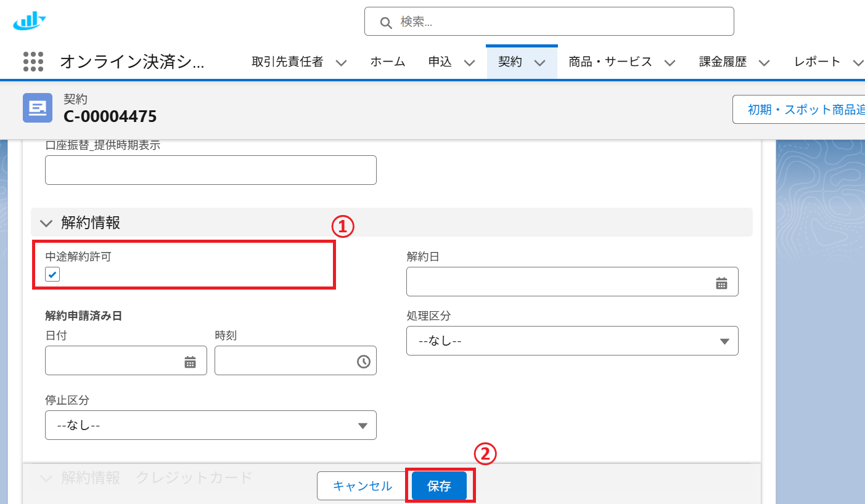Open the App Launcher waffle icon
The width and height of the screenshot is (865, 504).
click(33, 61)
